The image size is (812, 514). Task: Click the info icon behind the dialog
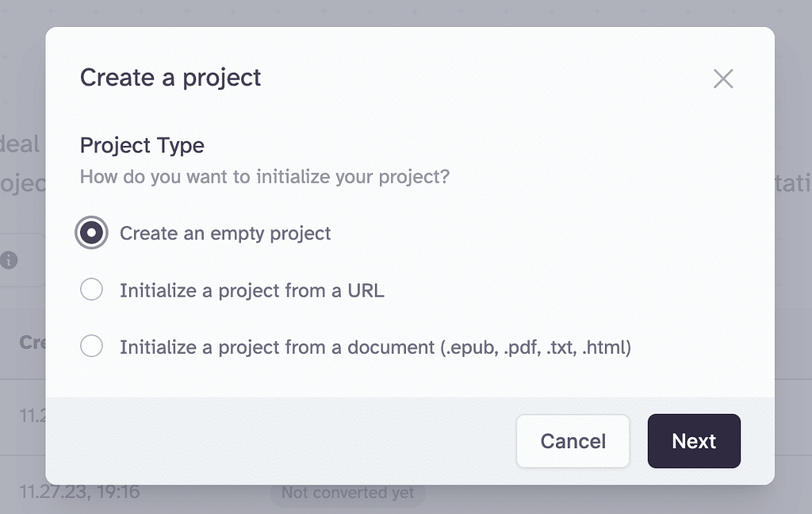coord(10,260)
